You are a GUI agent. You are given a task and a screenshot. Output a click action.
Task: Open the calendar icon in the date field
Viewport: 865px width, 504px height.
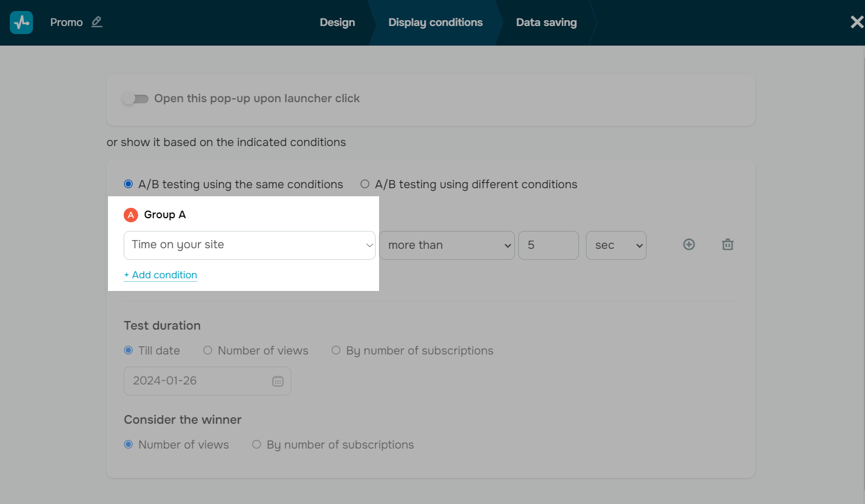[278, 380]
